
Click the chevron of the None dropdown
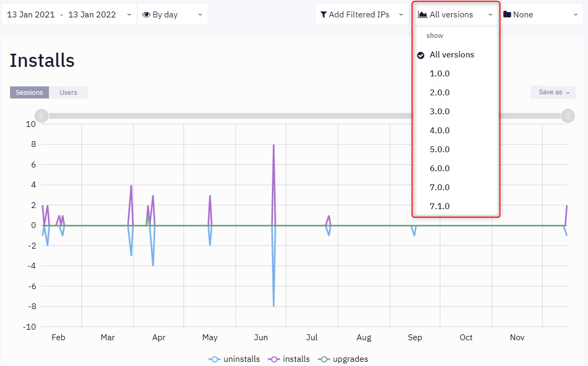(575, 15)
